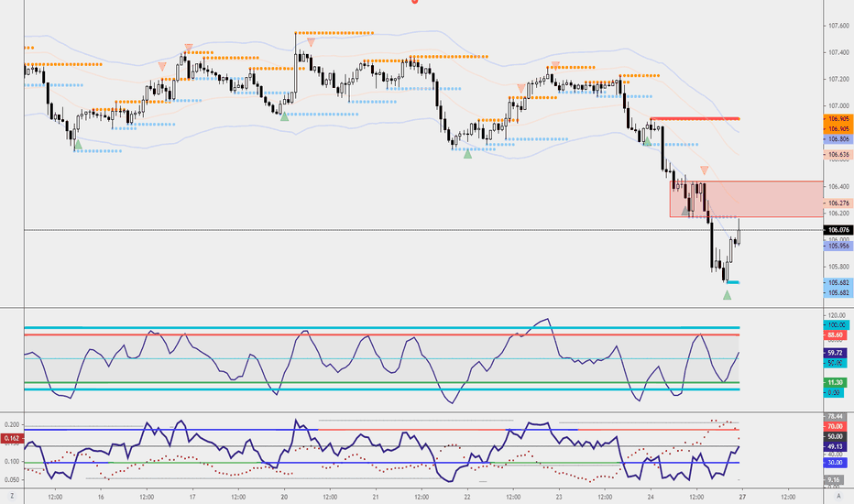The height and width of the screenshot is (504, 854).
Task: Click the 105.800 price scale value
Action: pyautogui.click(x=838, y=267)
